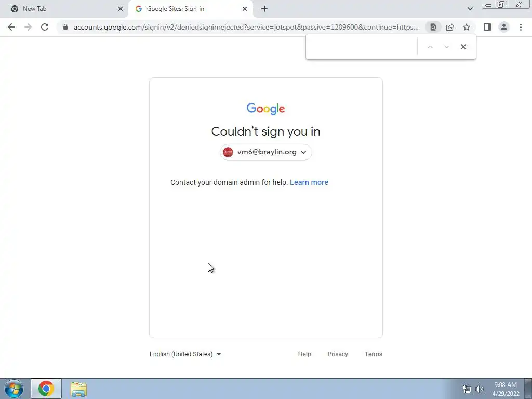
Task: Share this page icon
Action: click(450, 27)
